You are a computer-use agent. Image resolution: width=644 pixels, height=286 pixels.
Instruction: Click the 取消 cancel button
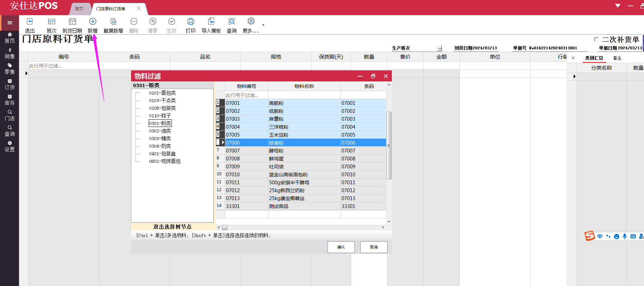coord(374,247)
